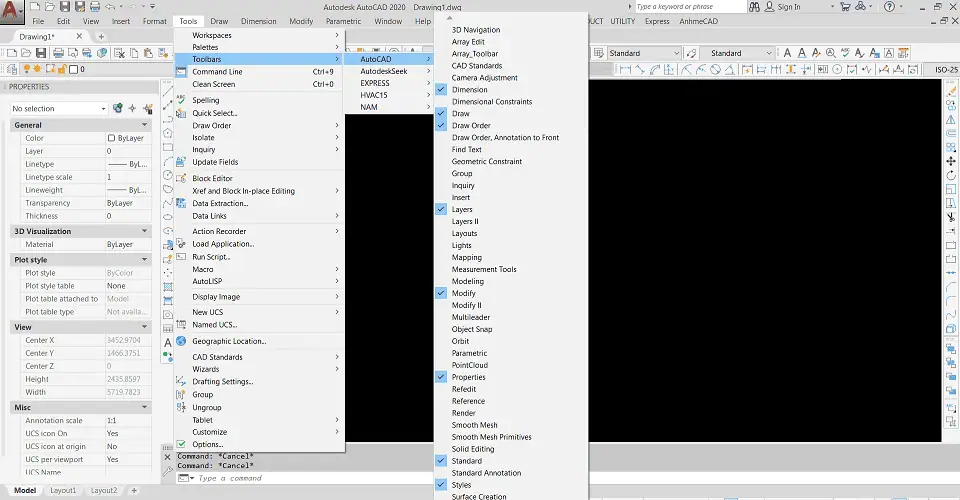This screenshot has width=960, height=500.
Task: Click the Move tool in Modify toolbar
Action: point(951,161)
